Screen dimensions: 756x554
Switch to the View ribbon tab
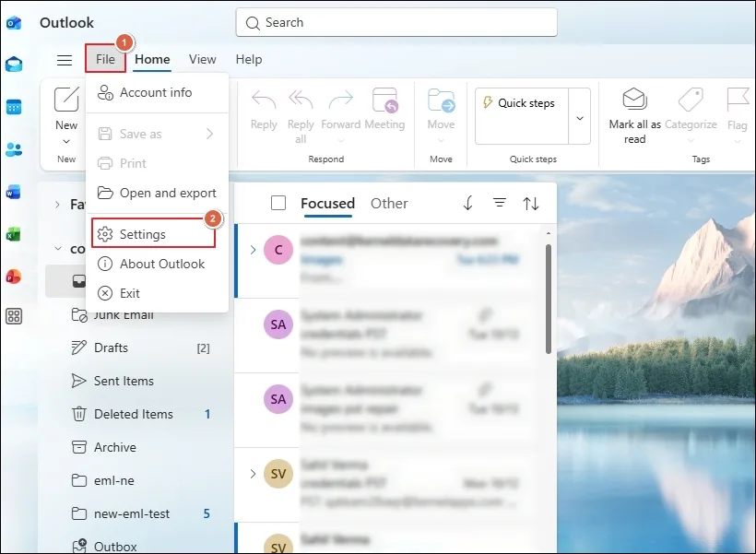[x=203, y=59]
